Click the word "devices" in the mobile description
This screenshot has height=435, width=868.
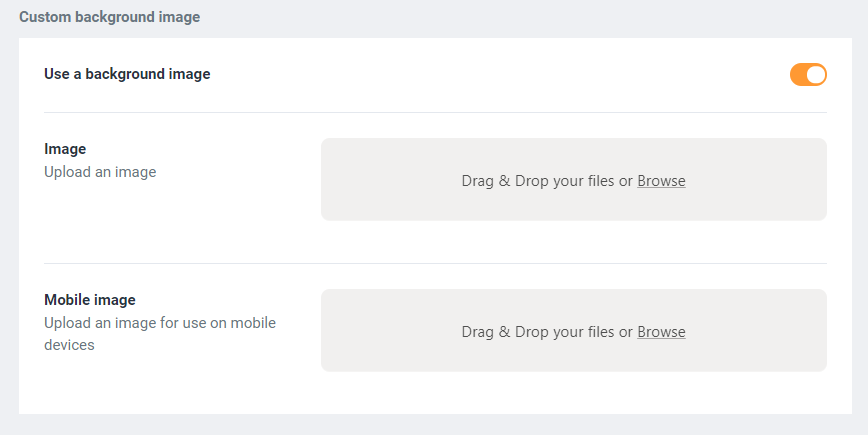[x=69, y=345]
